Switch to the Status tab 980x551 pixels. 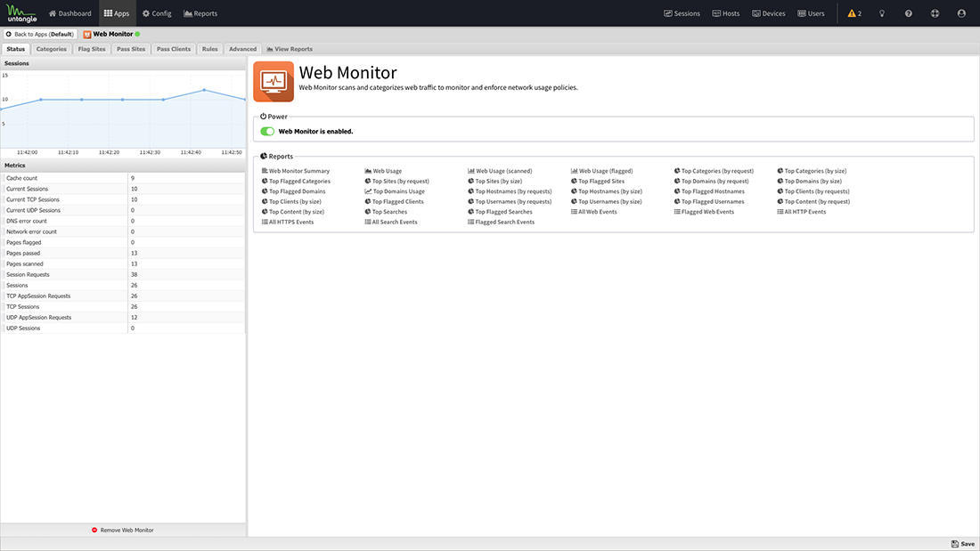[16, 49]
